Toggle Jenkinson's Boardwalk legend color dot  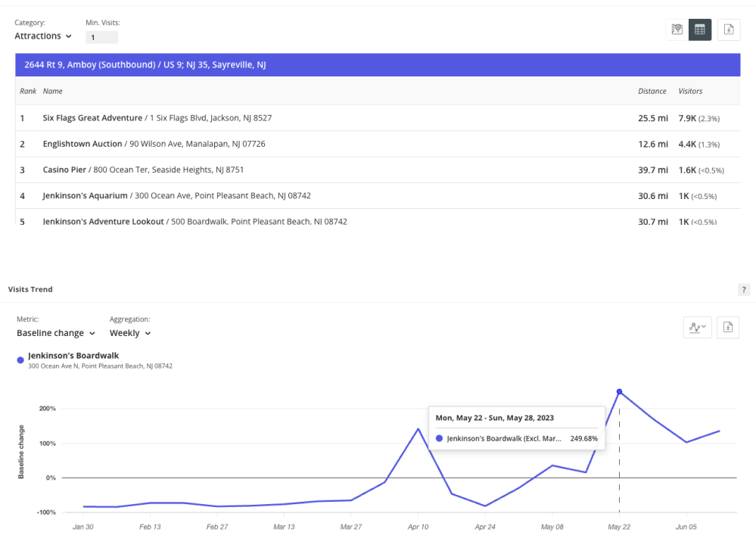click(20, 360)
